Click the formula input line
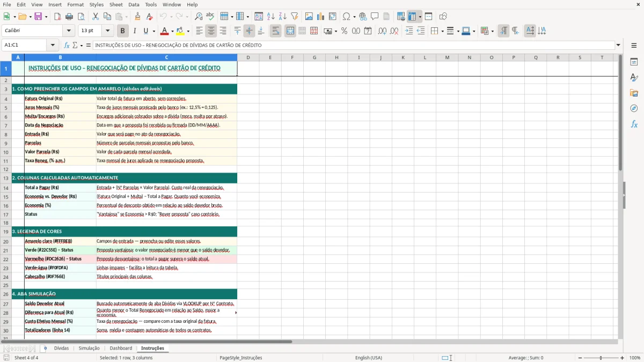Screen dimensions: 644x362 [354, 45]
